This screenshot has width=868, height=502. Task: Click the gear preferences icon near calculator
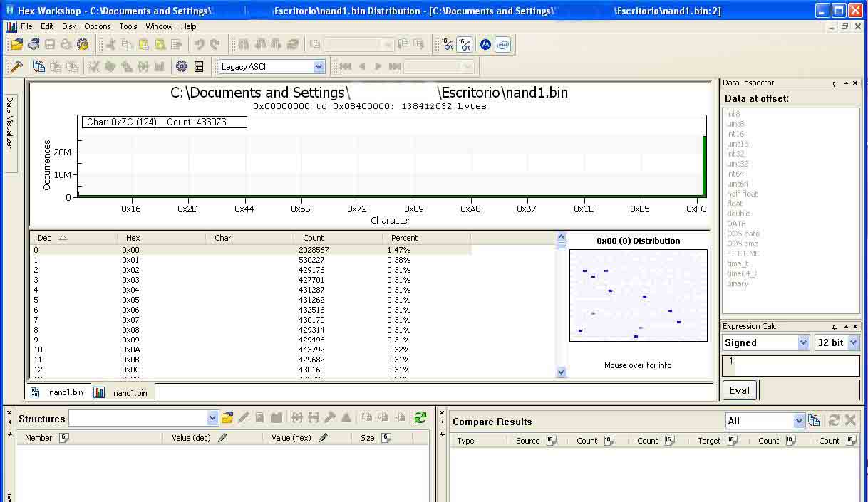tap(182, 66)
